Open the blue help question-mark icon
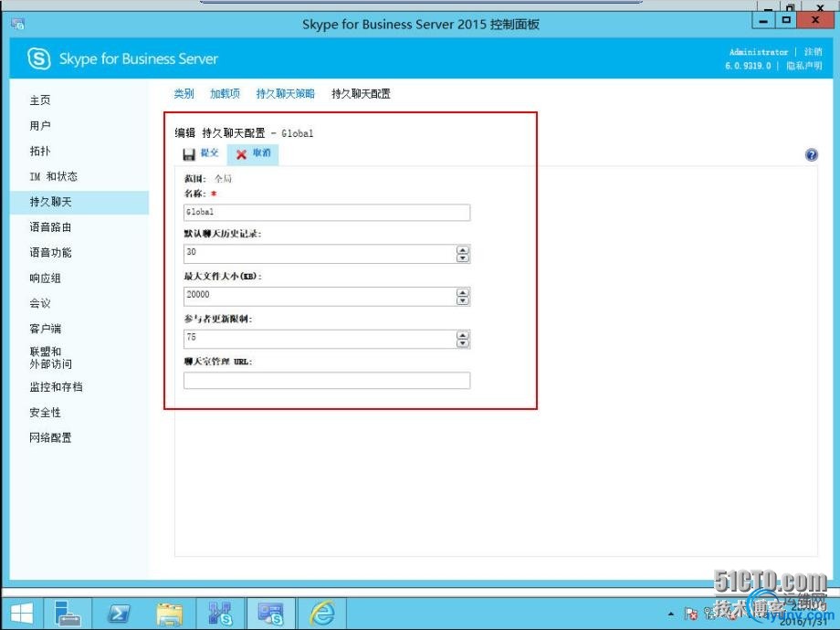Image resolution: width=840 pixels, height=630 pixels. pyautogui.click(x=811, y=155)
